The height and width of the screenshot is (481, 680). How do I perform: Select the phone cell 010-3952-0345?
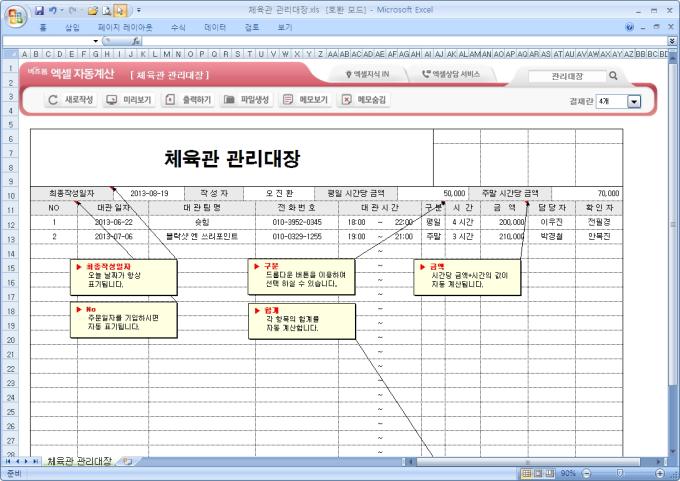[297, 223]
